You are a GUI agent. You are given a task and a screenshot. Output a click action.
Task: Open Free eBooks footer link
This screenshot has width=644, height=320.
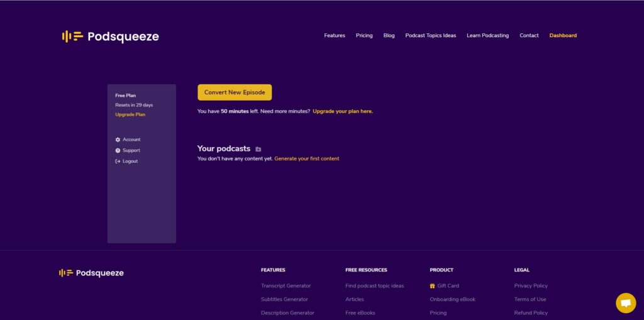pyautogui.click(x=360, y=313)
